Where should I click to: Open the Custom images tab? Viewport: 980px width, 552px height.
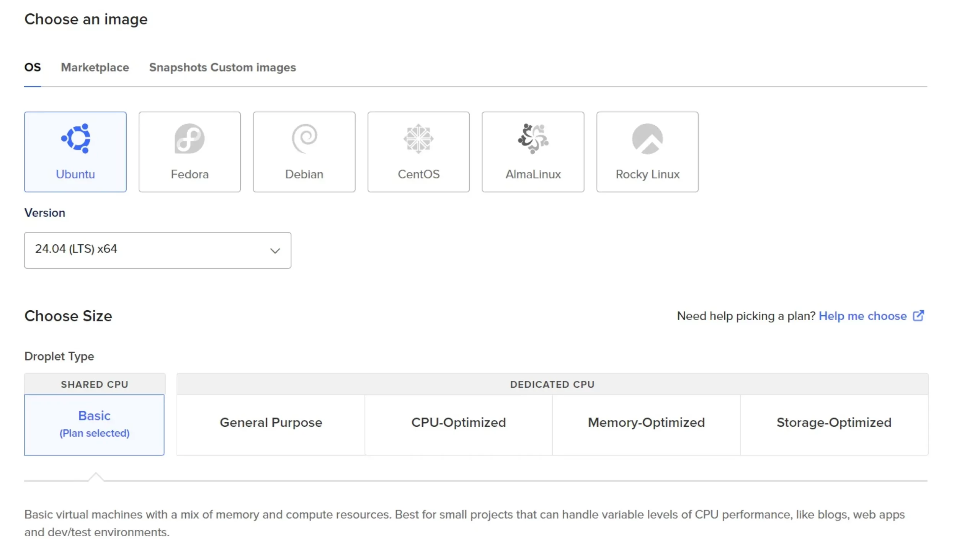tap(253, 67)
